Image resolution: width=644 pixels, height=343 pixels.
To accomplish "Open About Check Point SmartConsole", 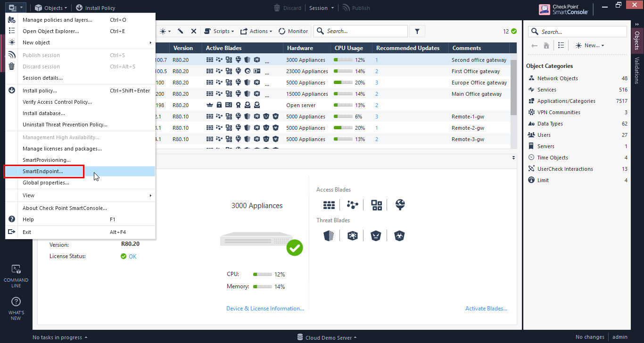I will coord(80,208).
